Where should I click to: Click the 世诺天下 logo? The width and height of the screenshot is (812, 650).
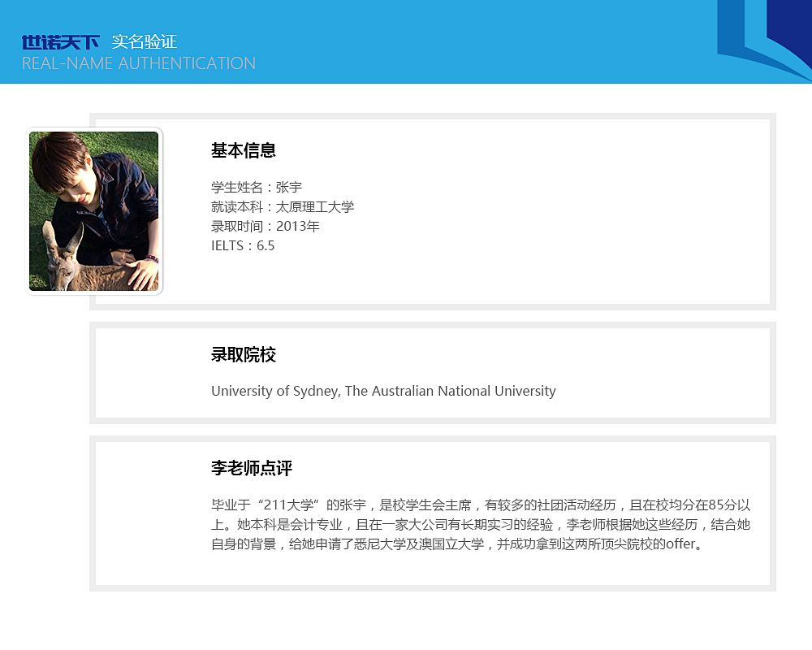60,42
